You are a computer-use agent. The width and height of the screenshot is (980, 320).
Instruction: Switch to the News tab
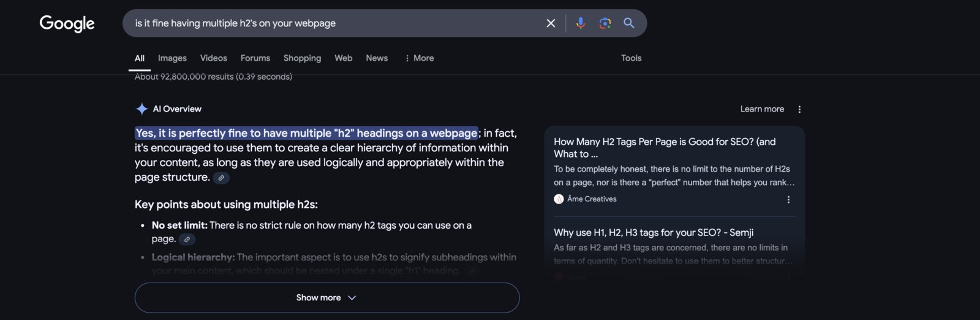(x=377, y=58)
